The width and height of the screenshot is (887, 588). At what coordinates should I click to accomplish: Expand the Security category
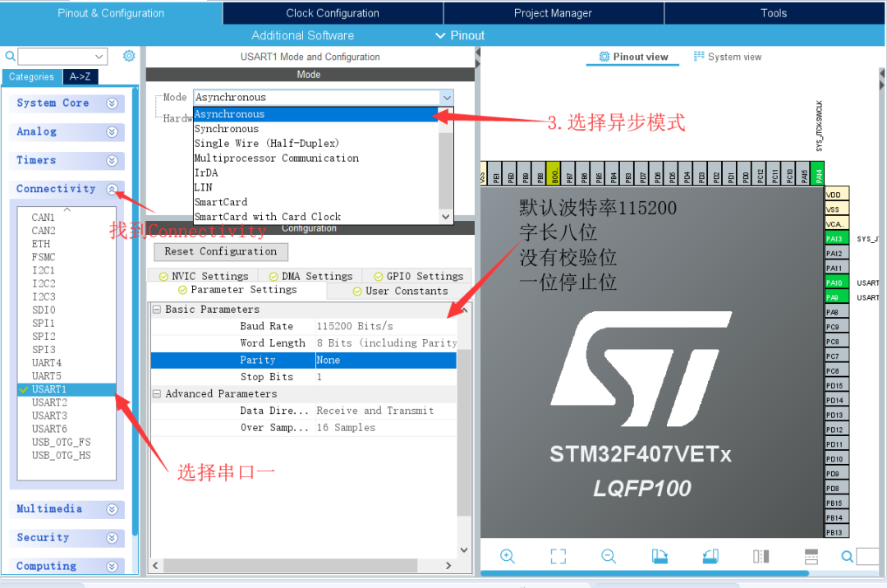(x=112, y=538)
